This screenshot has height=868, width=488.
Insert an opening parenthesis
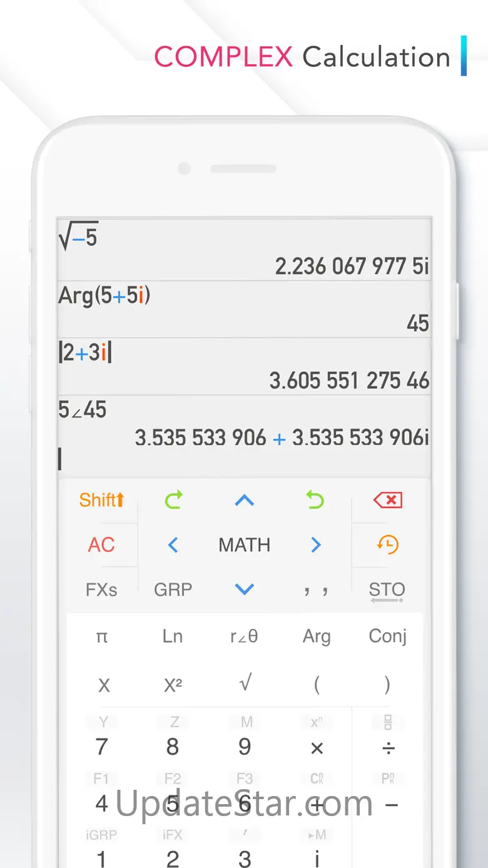pos(317,685)
